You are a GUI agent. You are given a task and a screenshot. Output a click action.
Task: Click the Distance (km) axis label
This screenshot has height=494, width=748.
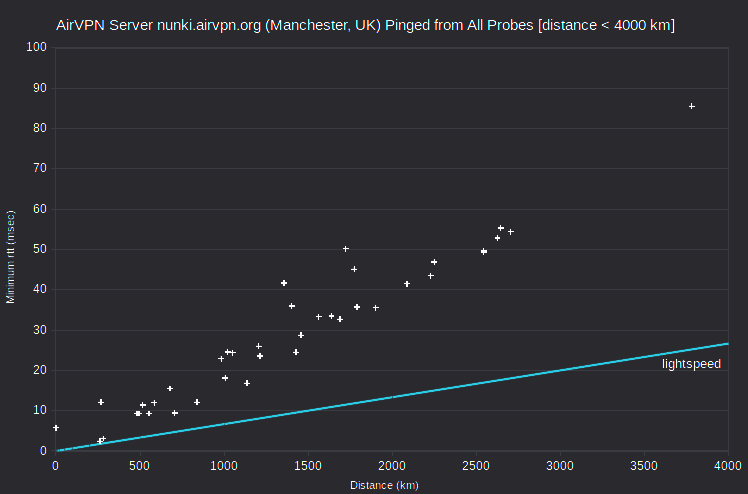click(x=384, y=485)
